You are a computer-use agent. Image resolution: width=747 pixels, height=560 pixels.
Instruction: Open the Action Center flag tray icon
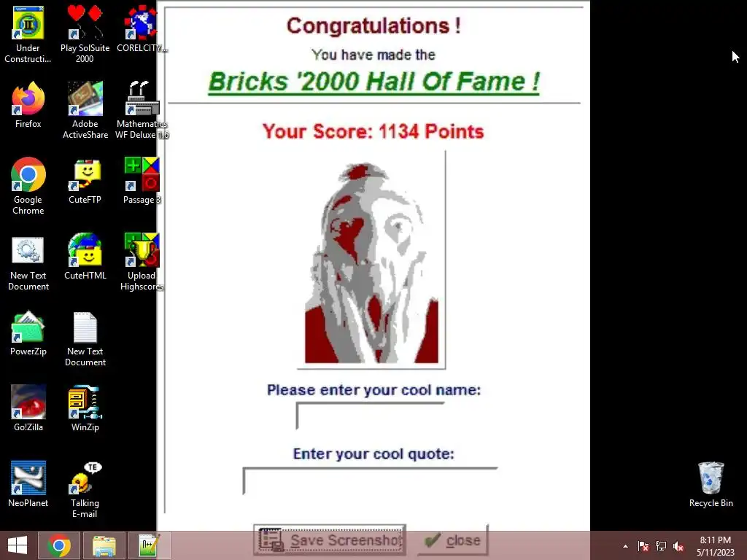(643, 546)
